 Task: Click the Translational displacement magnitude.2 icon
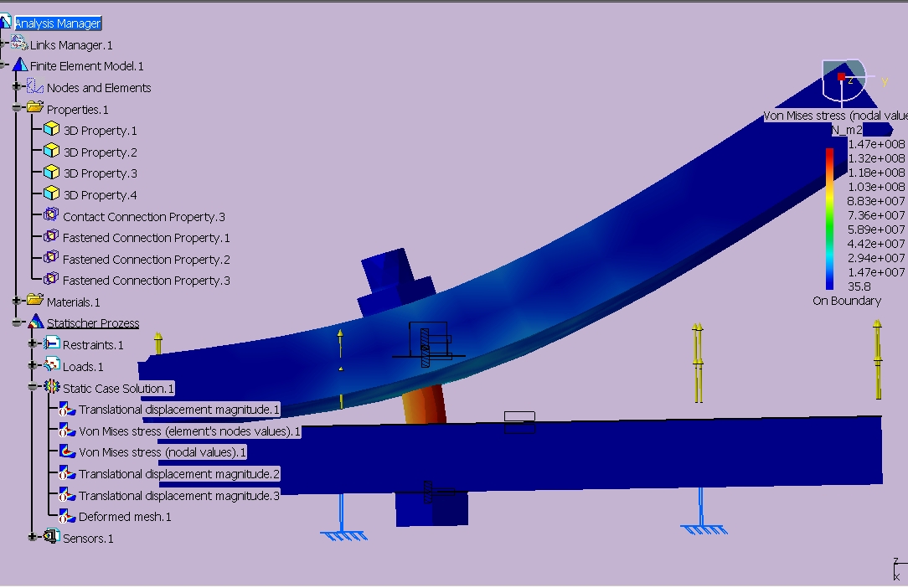coord(67,474)
